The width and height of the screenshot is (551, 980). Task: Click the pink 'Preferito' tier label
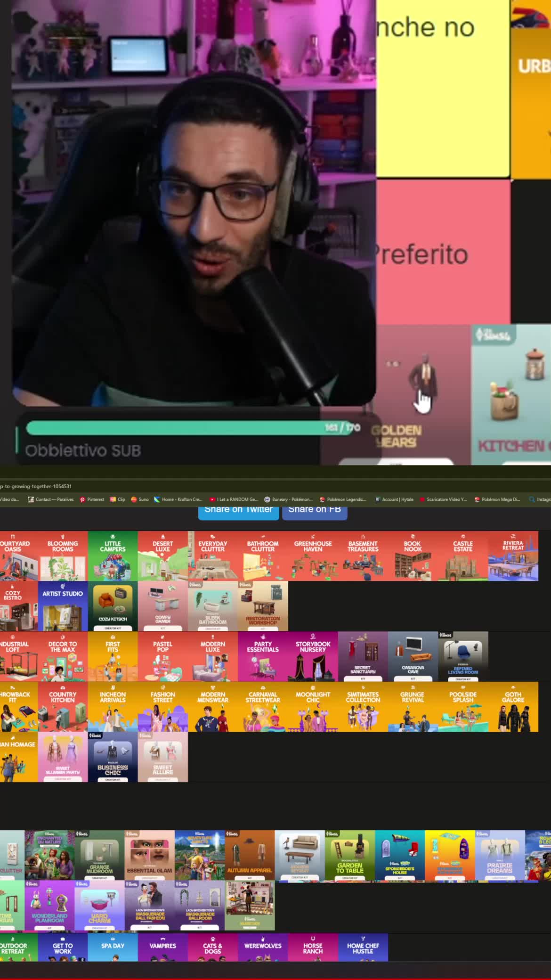[x=443, y=252]
